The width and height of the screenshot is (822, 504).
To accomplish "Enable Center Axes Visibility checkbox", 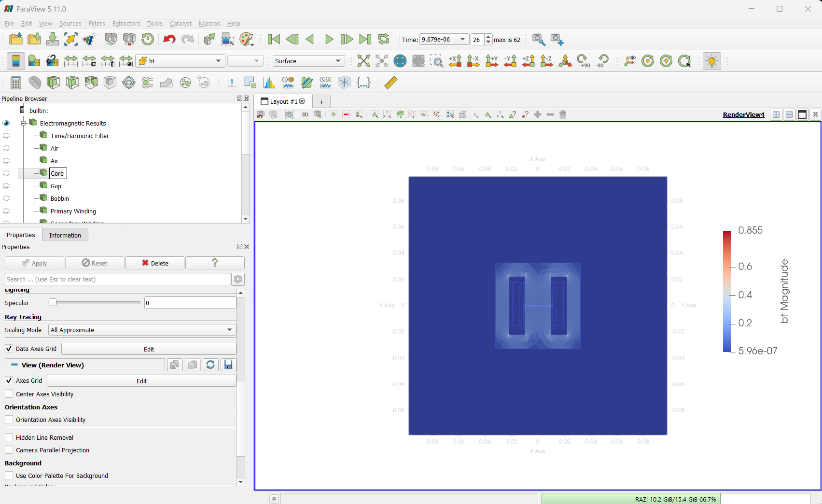I will pyautogui.click(x=9, y=394).
